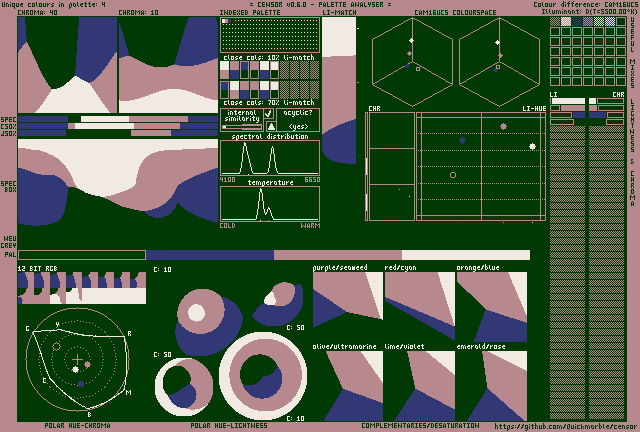Click the temperature graph
The height and width of the screenshot is (432, 640).
click(270, 204)
